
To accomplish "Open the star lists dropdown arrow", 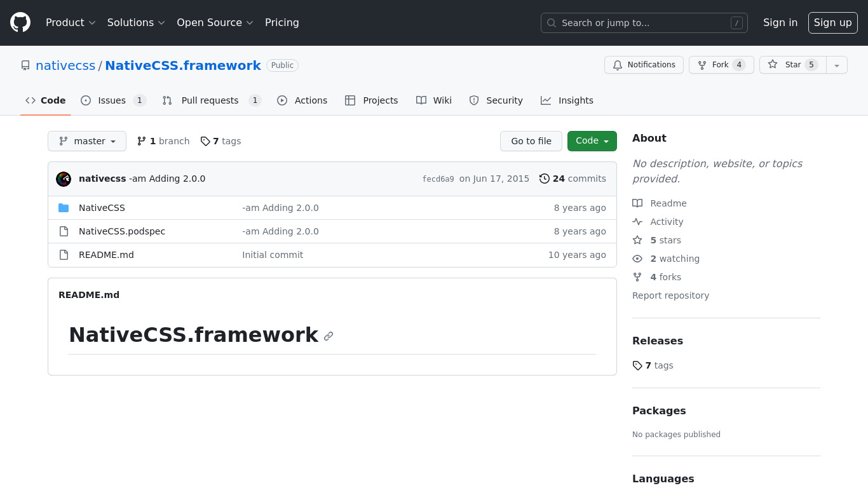I will (837, 65).
